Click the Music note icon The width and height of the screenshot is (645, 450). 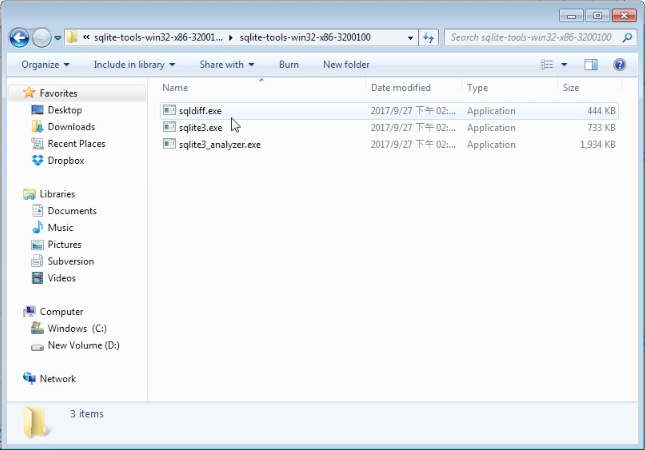pyautogui.click(x=37, y=227)
